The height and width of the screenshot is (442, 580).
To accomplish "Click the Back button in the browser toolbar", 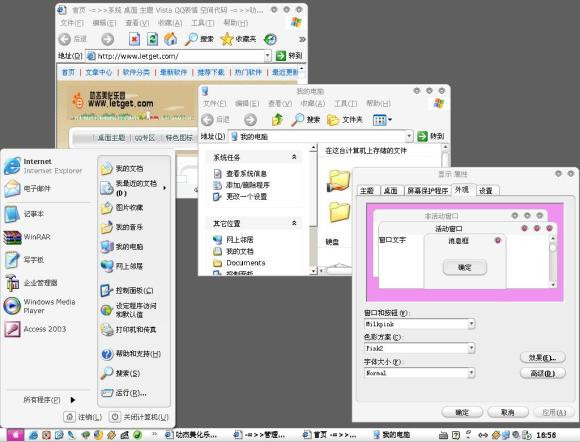I will click(x=72, y=39).
